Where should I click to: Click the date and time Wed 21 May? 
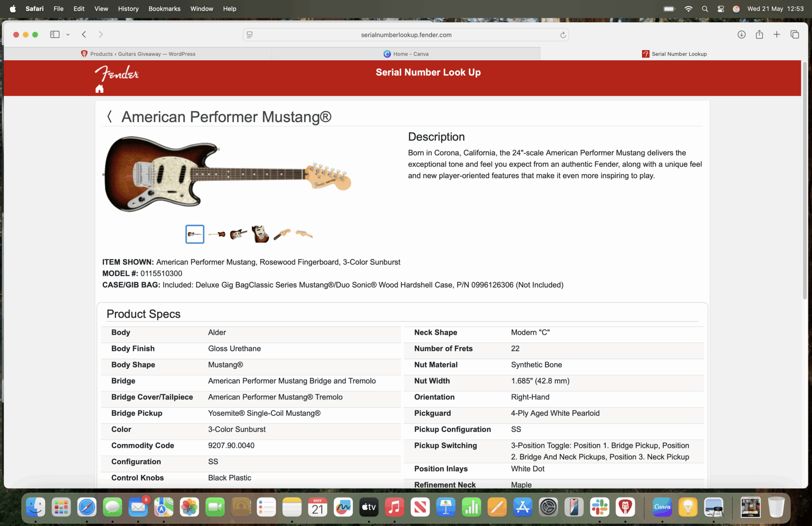tap(775, 9)
